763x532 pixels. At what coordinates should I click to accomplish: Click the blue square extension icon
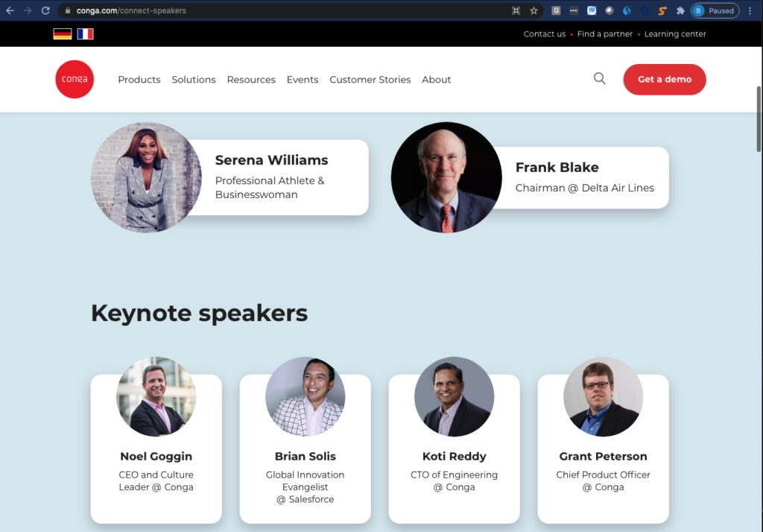[x=592, y=10]
